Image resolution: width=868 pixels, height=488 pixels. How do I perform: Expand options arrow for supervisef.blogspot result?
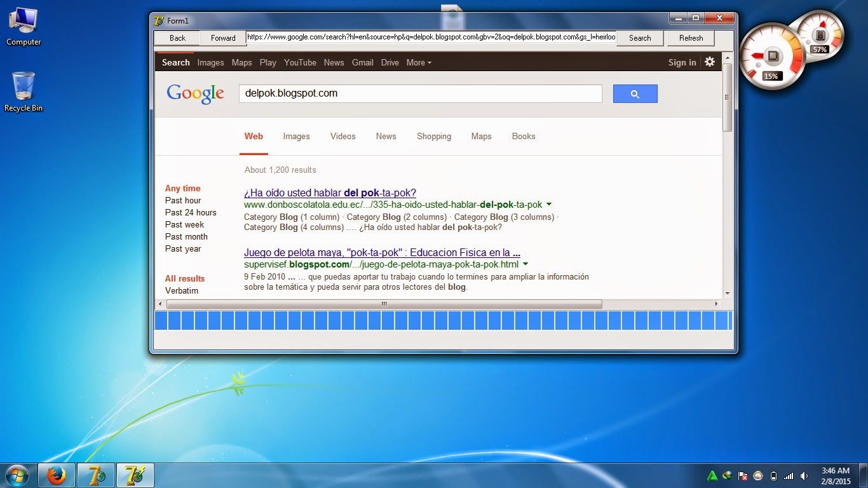pos(526,264)
